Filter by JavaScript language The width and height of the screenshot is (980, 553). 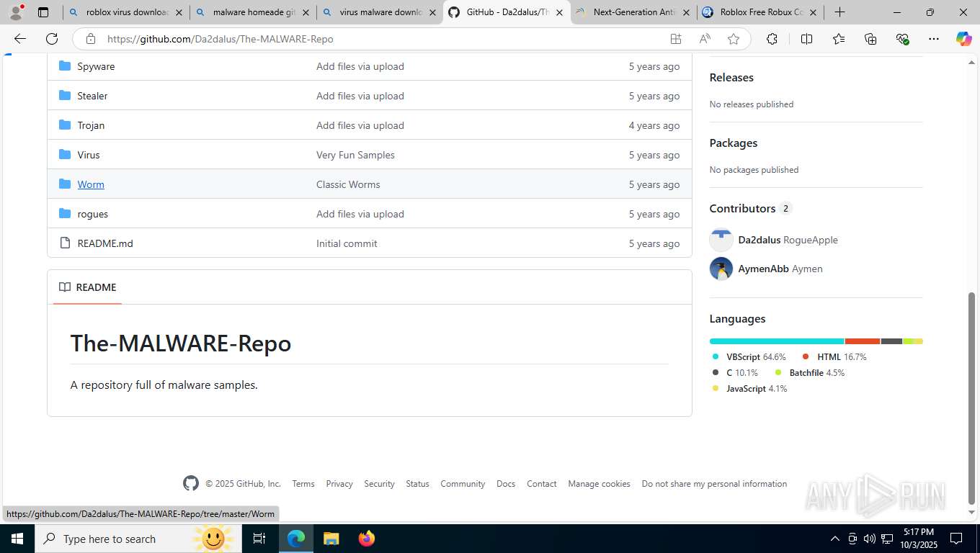pyautogui.click(x=749, y=389)
